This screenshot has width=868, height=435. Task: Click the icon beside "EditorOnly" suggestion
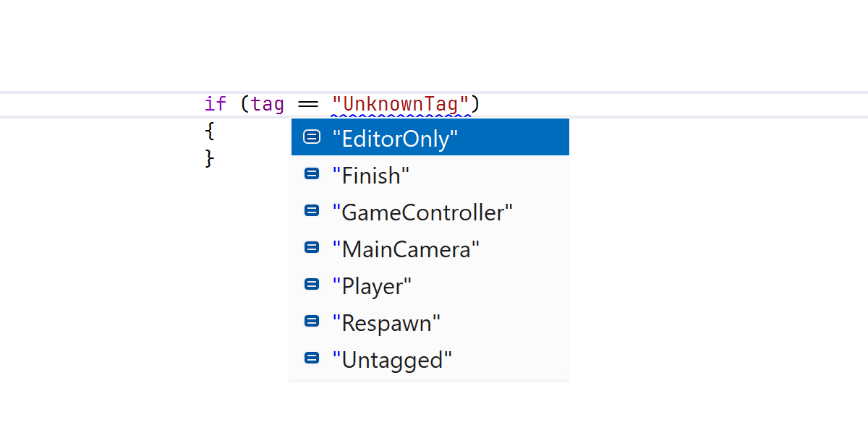[312, 137]
